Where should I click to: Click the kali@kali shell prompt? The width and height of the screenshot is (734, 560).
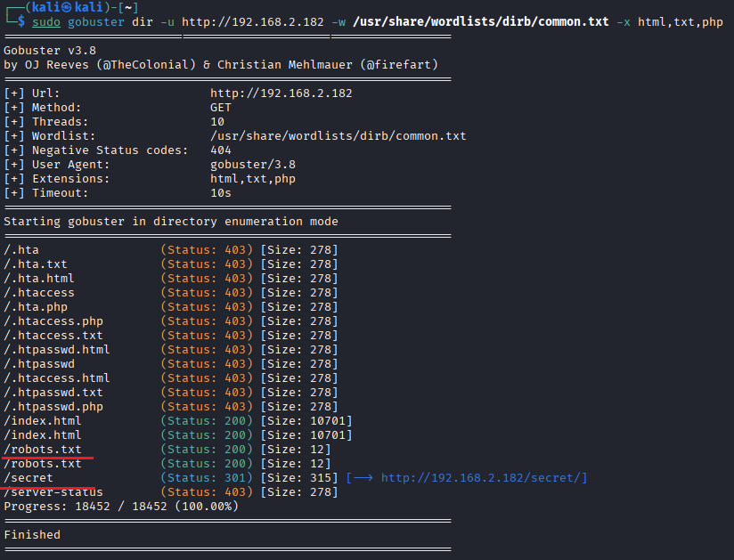61,7
